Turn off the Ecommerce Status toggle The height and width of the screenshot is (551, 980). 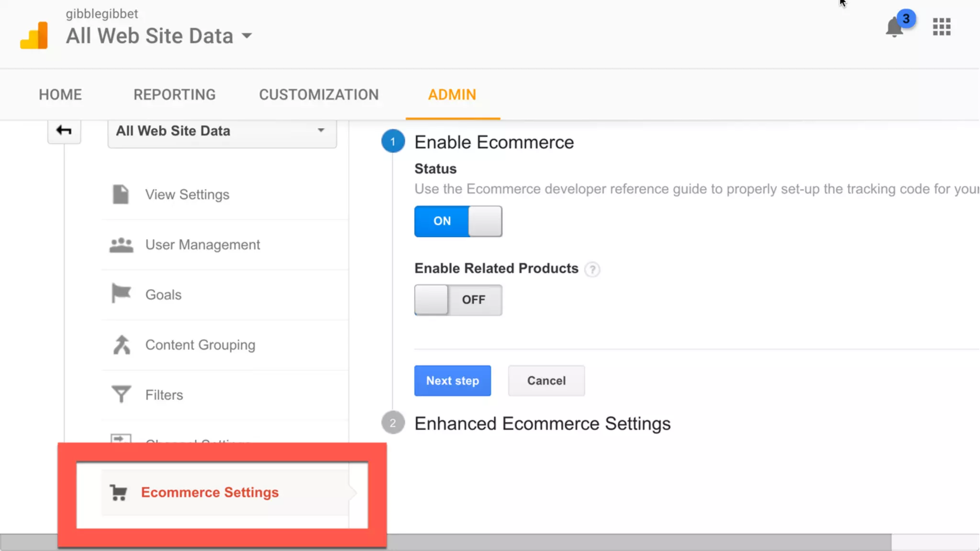[458, 221]
